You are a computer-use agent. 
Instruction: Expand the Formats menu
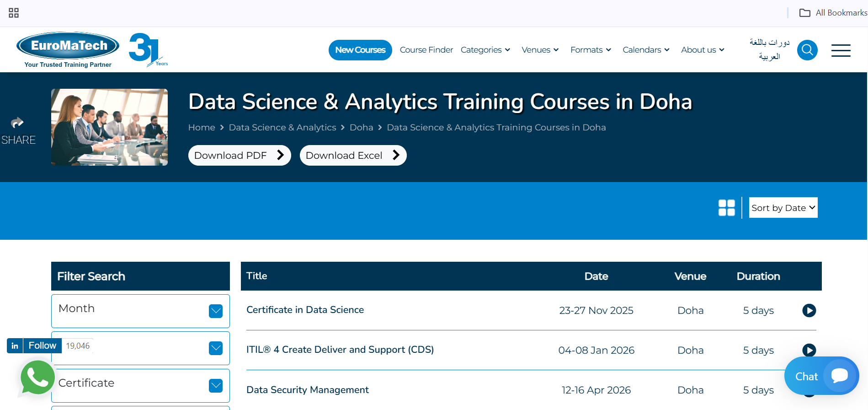pyautogui.click(x=591, y=50)
